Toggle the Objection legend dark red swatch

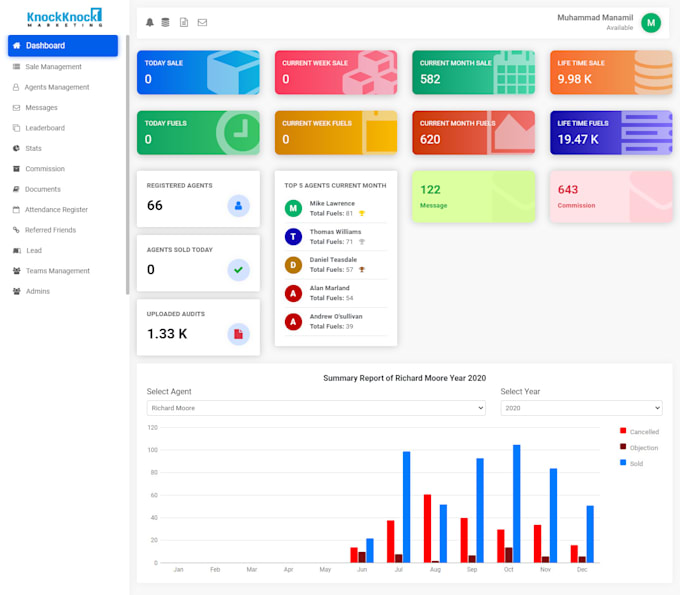623,447
